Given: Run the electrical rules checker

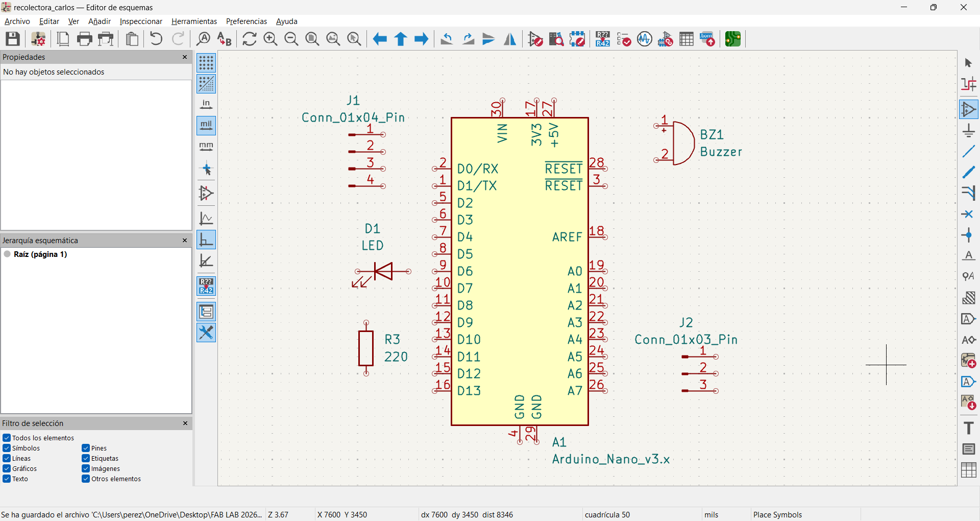Looking at the screenshot, I should tap(624, 39).
